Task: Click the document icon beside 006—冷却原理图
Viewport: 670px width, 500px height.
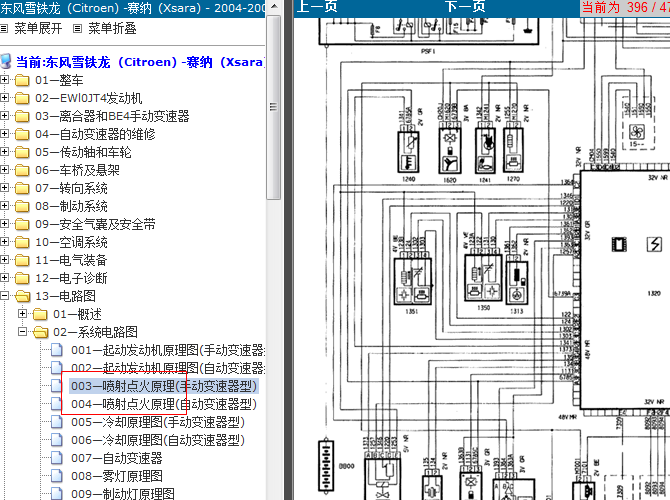Action: [x=56, y=439]
